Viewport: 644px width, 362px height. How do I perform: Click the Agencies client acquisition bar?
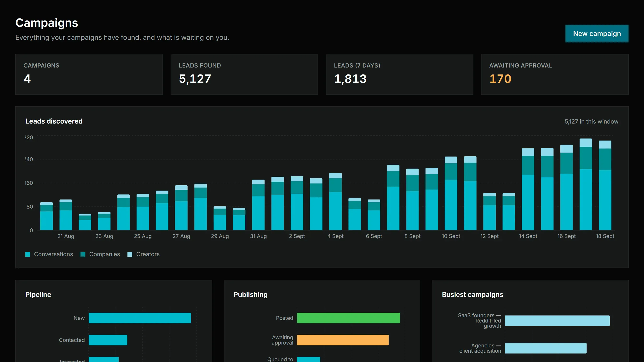tap(546, 348)
